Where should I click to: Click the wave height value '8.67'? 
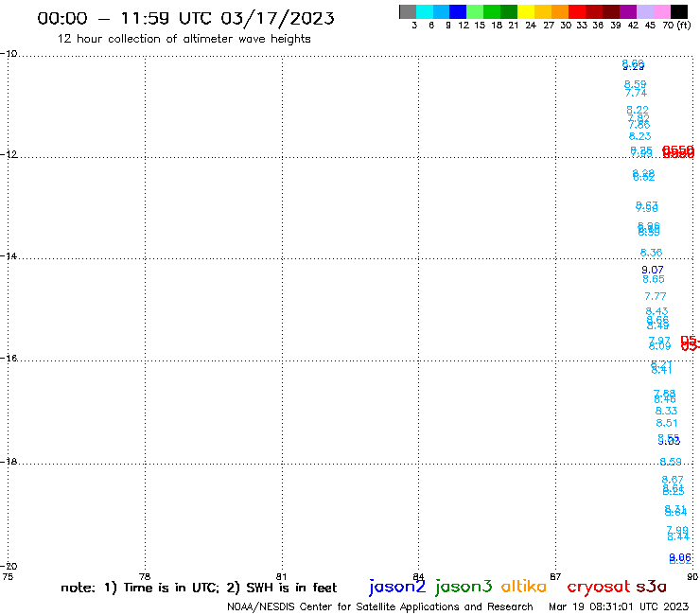(x=673, y=480)
